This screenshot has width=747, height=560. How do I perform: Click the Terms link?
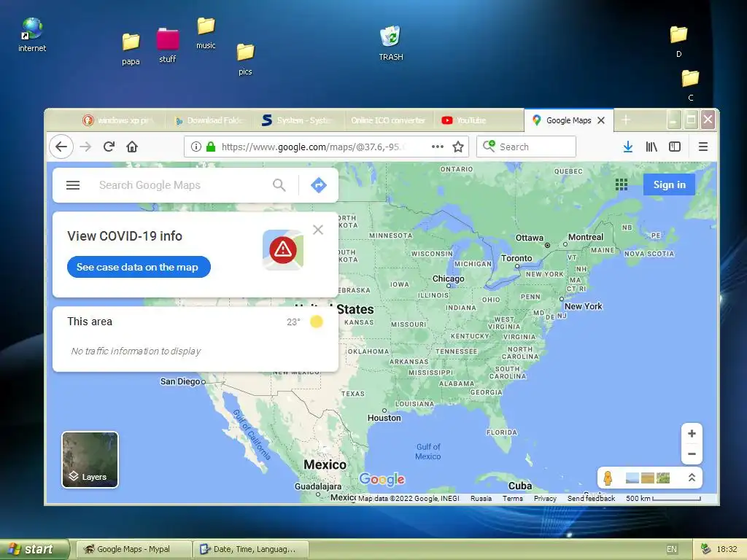[513, 499]
